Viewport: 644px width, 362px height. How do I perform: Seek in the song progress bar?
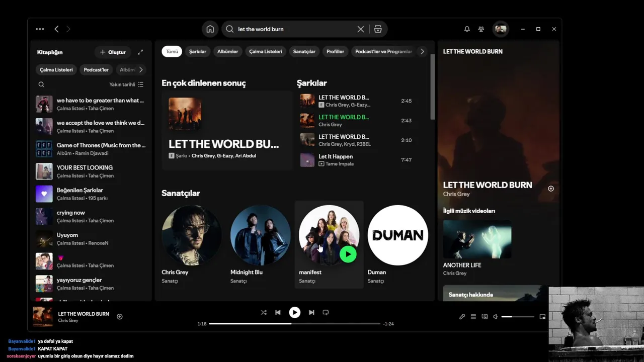click(x=295, y=324)
